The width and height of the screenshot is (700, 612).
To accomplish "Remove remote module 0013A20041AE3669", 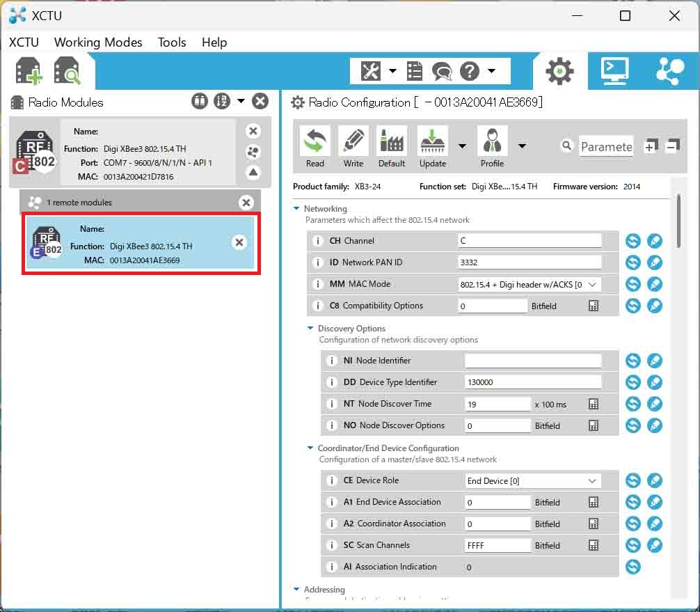I will [239, 242].
